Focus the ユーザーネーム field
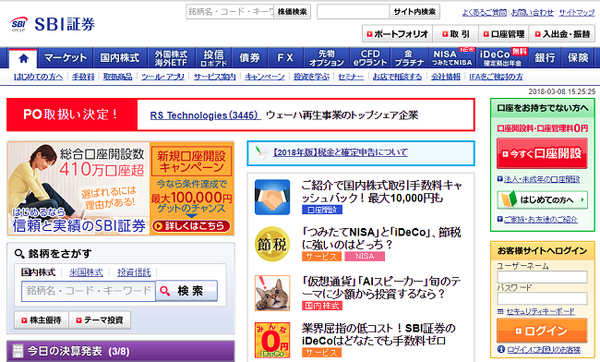Viewport: 600px width, 362px height. tap(542, 277)
